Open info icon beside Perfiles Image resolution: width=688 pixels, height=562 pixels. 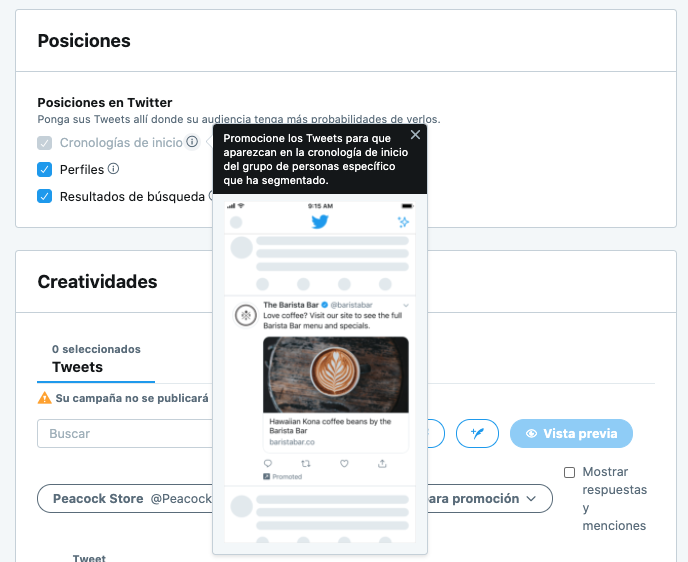113,168
